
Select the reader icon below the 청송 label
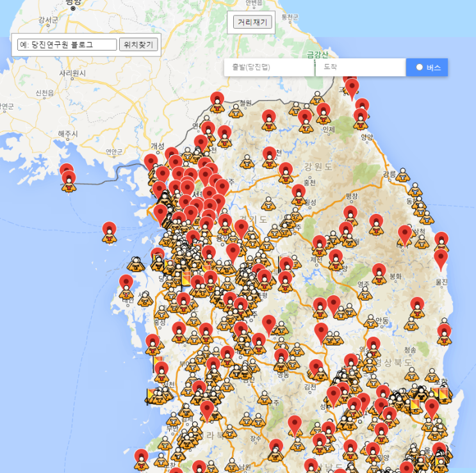click(x=412, y=375)
